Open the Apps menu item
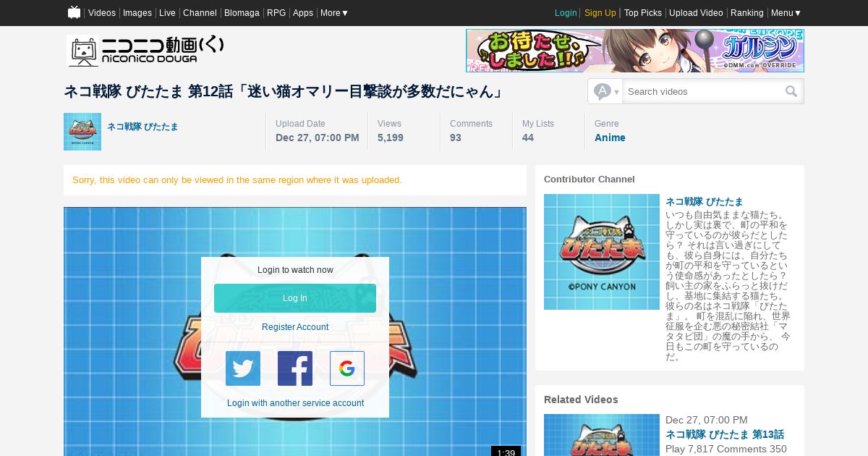This screenshot has width=868, height=456. point(303,13)
